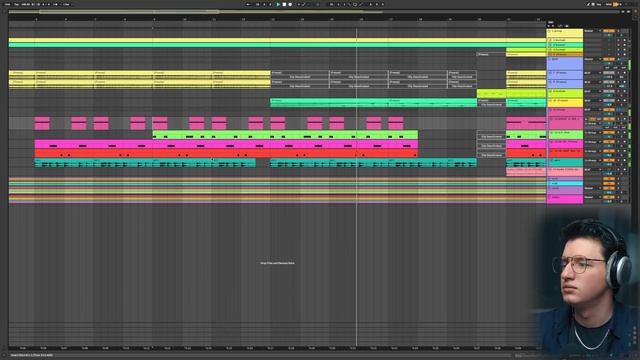
Task: Select the light pink clip at arrangement end
Action: [x=526, y=172]
